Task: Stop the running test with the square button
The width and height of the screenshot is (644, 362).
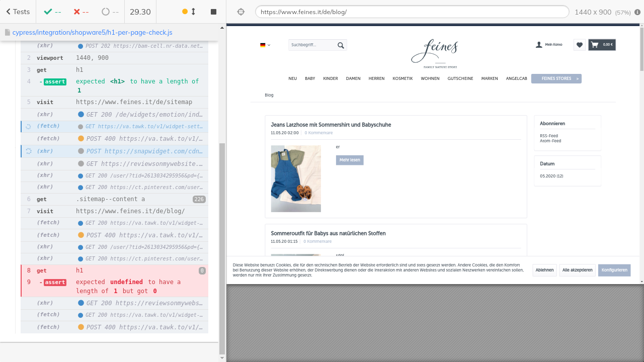Action: [213, 12]
